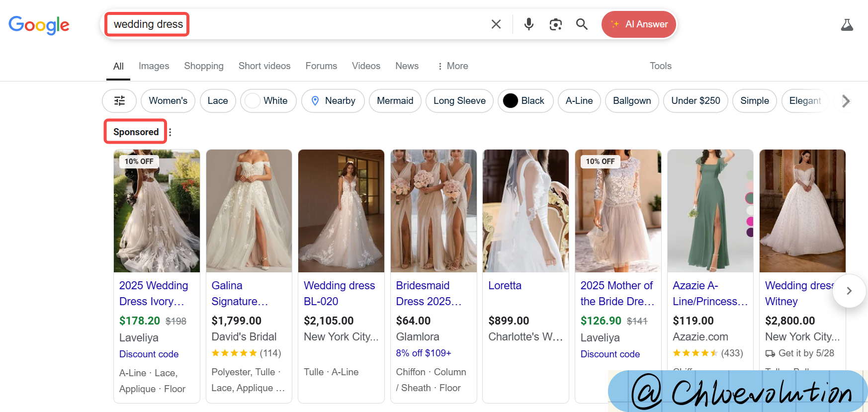This screenshot has height=412, width=868.
Task: Open the Bridesmaid Dress 2025 image
Action: (x=434, y=211)
